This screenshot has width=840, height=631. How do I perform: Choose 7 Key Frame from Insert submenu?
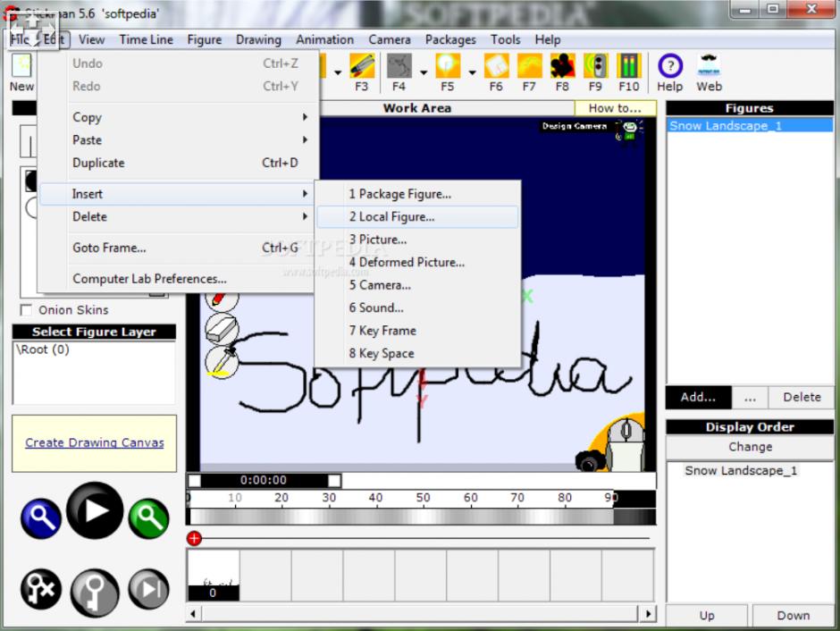click(x=418, y=331)
